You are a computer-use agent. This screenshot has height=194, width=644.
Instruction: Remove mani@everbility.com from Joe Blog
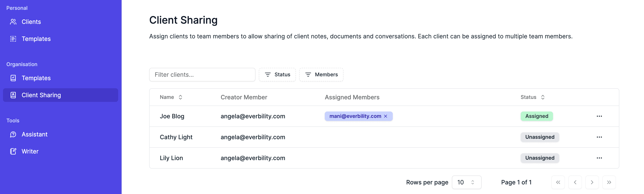click(x=386, y=116)
